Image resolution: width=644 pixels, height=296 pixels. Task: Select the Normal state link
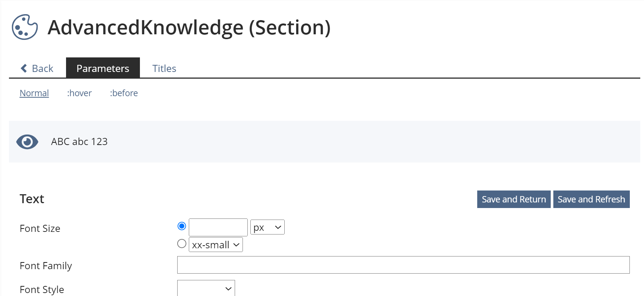pyautogui.click(x=34, y=93)
